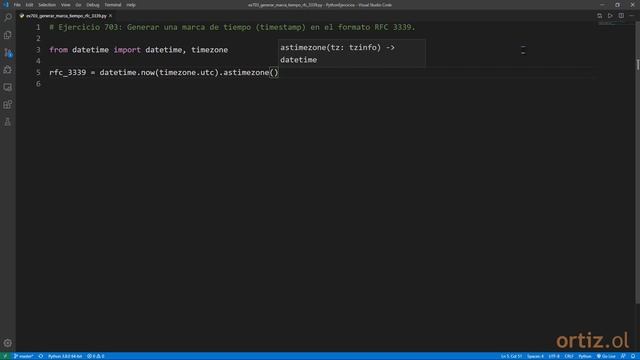Open the editor More Actions ellipsis
This screenshot has width=640, height=360.
point(632,16)
